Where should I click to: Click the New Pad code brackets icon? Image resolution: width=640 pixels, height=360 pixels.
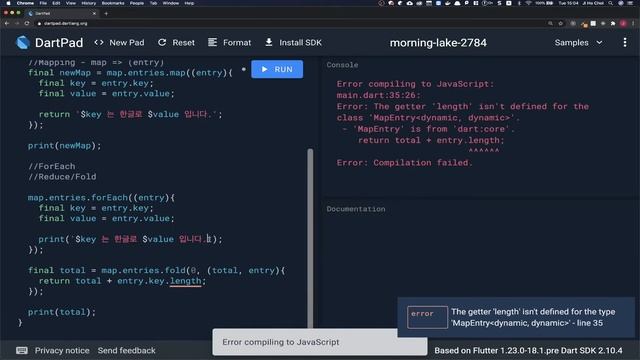[99, 42]
